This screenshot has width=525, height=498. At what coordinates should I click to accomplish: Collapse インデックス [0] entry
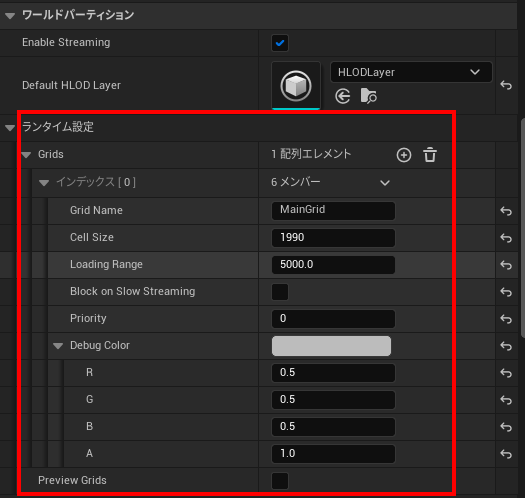click(44, 183)
